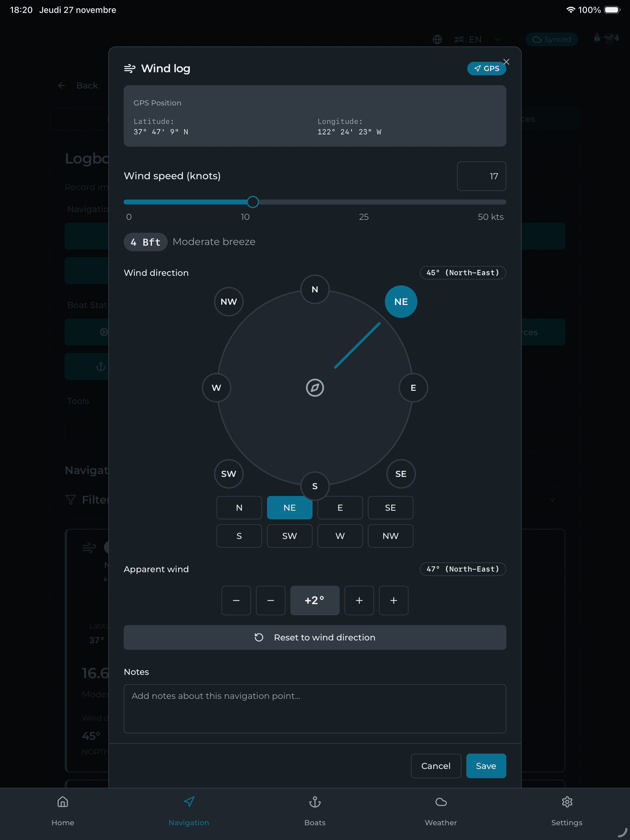
Task: Expand the filter dropdown chevron behind dialog
Action: 552,500
